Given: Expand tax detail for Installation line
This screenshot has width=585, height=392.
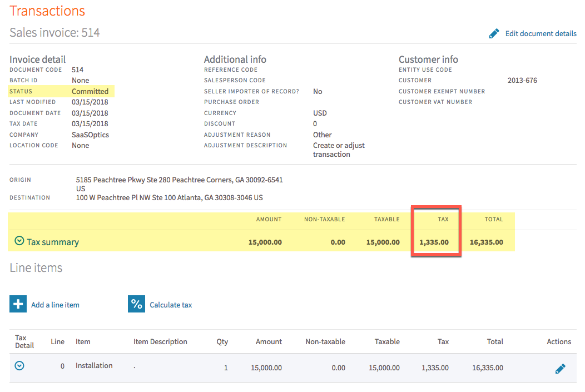Looking at the screenshot, I should (x=19, y=366).
